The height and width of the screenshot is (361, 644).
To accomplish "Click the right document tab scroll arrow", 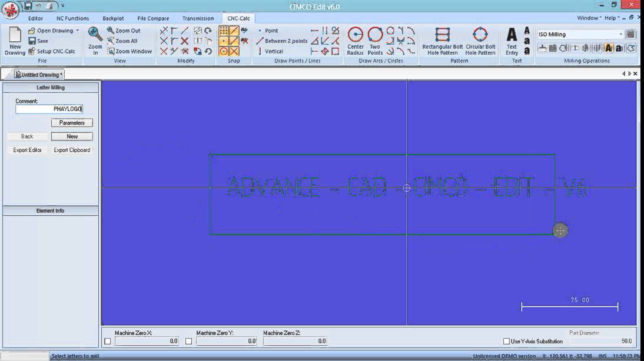I will [x=630, y=74].
